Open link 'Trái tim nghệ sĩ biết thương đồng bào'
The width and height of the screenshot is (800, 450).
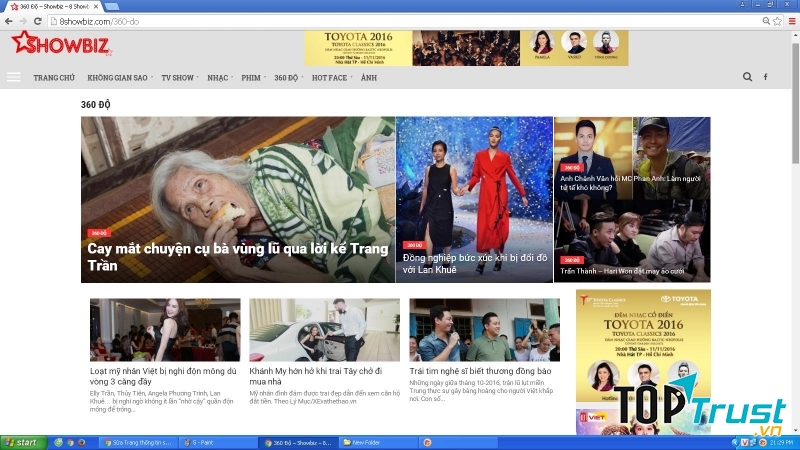480,371
